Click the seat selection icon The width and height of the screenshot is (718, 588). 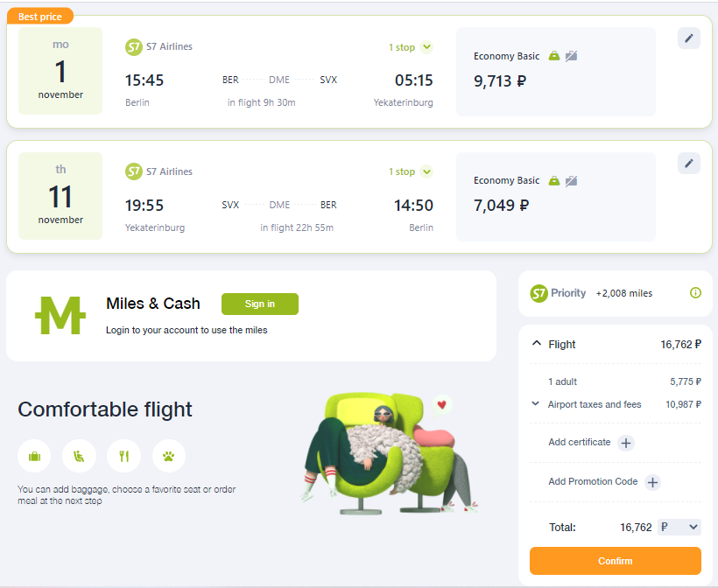pyautogui.click(x=79, y=456)
